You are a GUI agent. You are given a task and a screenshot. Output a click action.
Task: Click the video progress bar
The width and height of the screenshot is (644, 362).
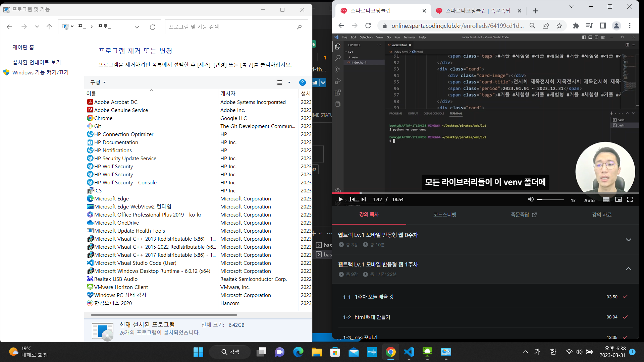click(485, 193)
